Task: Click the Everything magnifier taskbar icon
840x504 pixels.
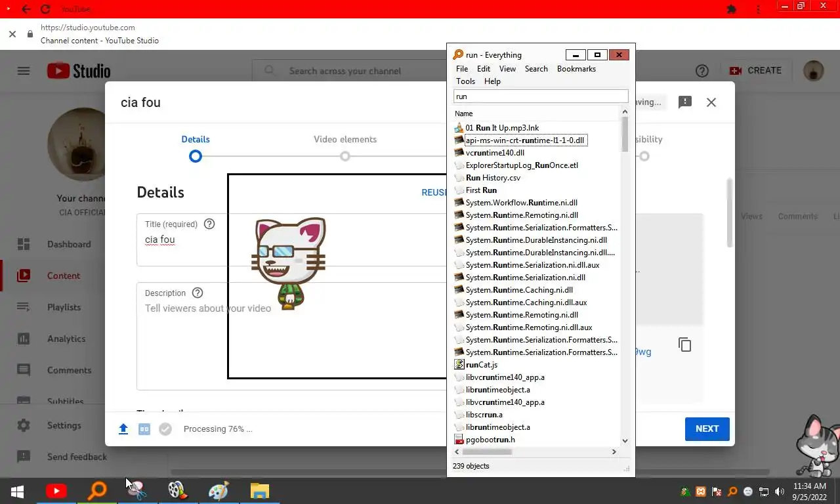Action: (97, 491)
